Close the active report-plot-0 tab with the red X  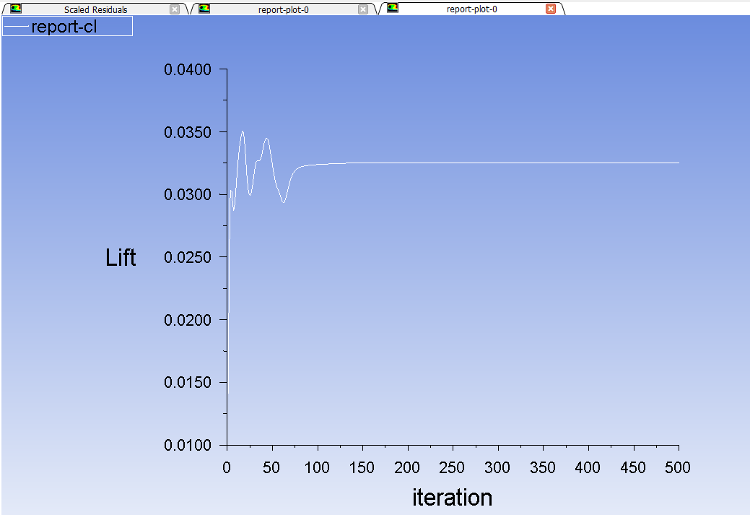point(551,9)
